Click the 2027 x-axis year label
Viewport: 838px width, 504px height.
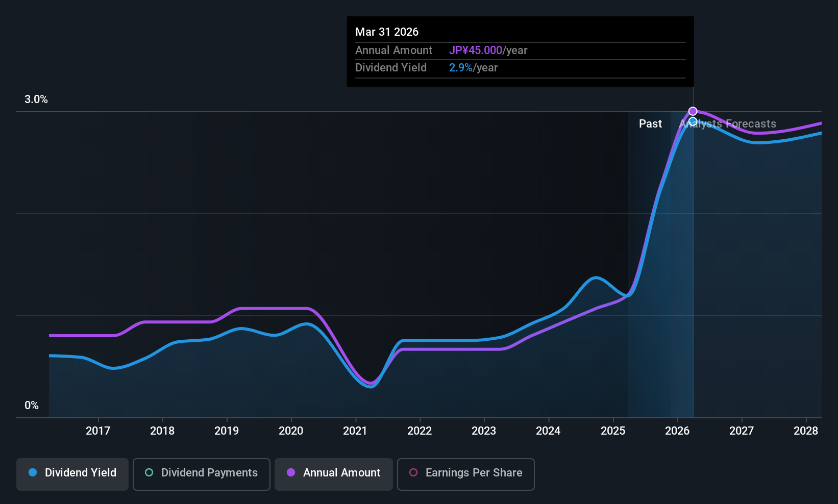point(742,431)
